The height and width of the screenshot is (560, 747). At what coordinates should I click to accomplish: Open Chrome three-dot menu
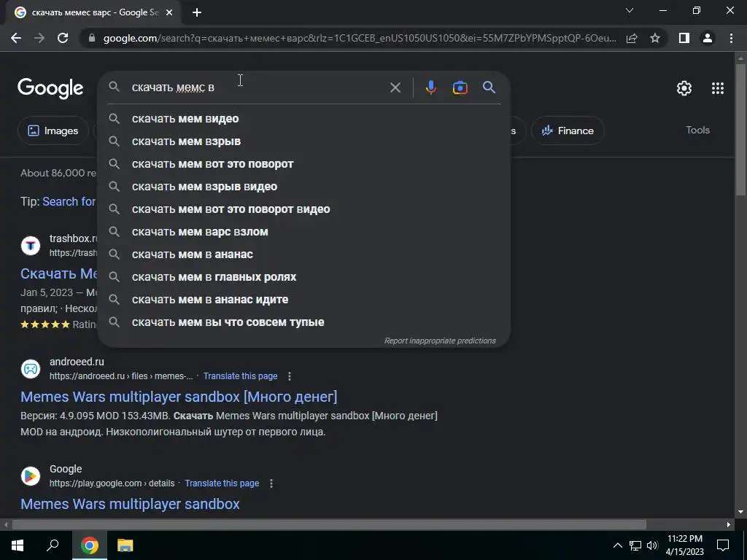pyautogui.click(x=731, y=38)
